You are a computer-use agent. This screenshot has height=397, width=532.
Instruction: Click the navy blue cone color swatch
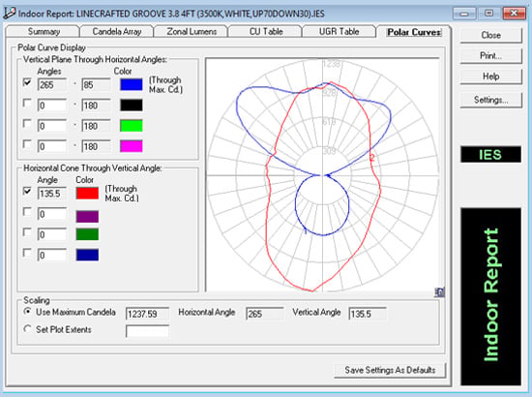(x=87, y=255)
